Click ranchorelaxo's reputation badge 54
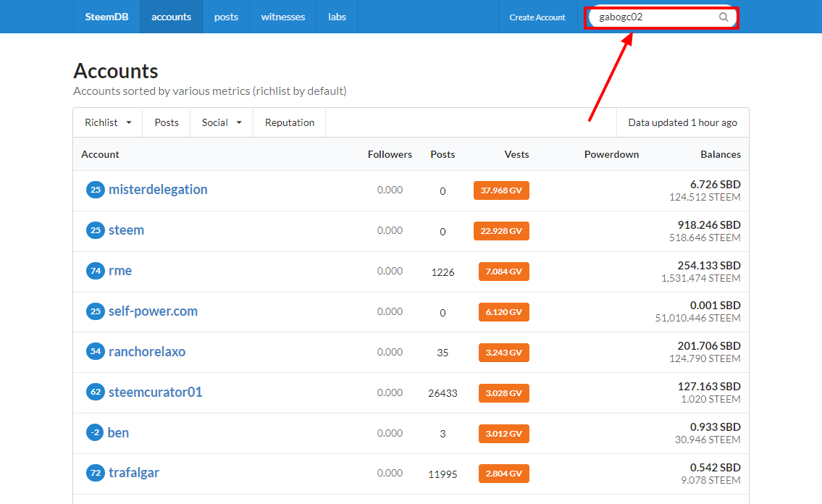The height and width of the screenshot is (504, 822). [x=96, y=351]
